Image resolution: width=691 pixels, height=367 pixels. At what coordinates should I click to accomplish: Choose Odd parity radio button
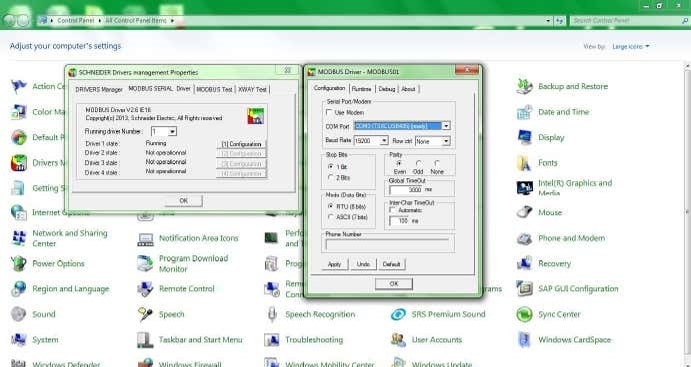418,163
